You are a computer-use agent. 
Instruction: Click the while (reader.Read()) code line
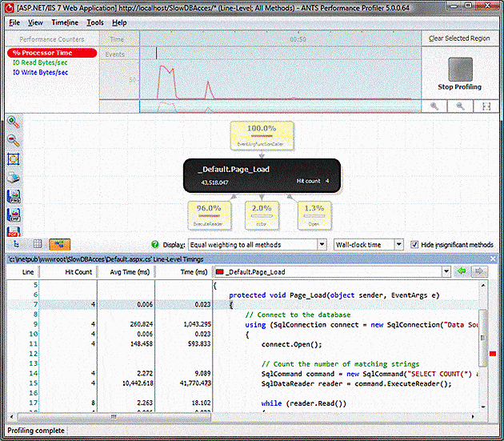304,403
